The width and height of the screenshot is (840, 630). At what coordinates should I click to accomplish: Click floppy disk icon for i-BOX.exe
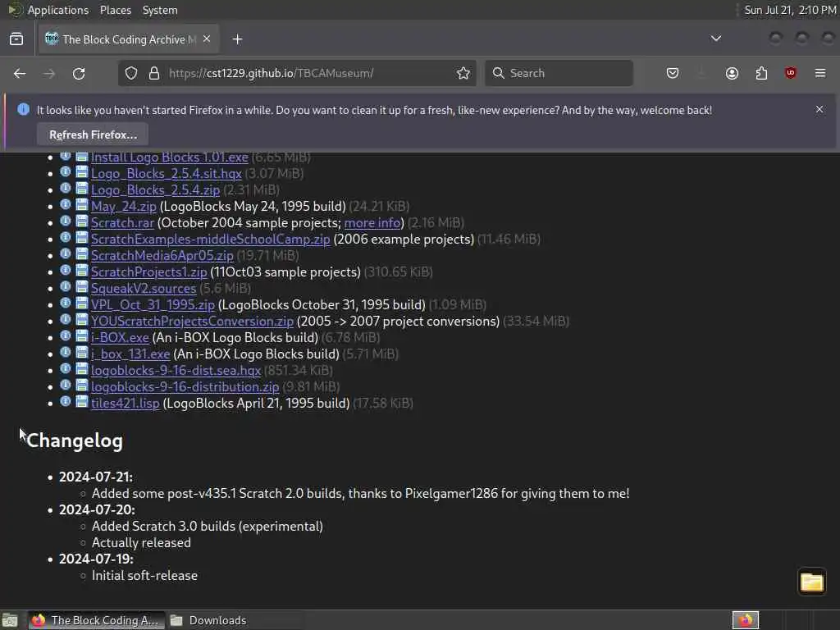click(x=81, y=336)
